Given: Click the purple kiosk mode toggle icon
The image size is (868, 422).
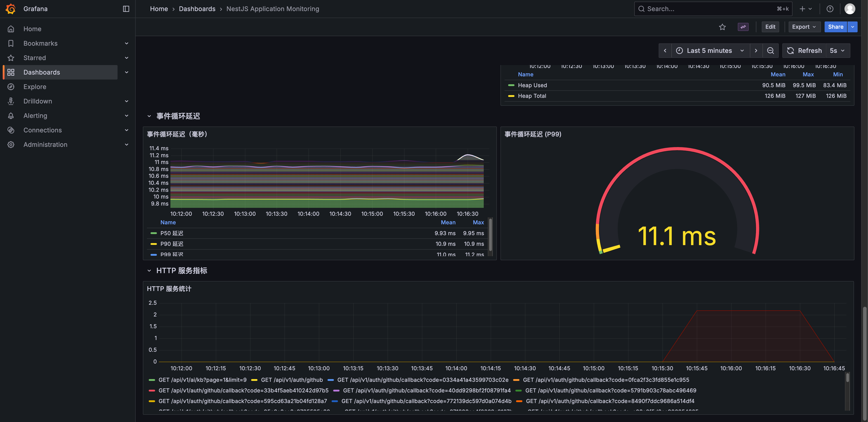Looking at the screenshot, I should point(743,27).
